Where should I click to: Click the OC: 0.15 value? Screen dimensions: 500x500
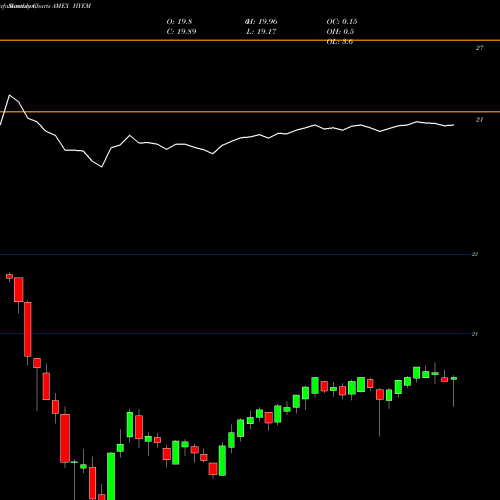[342, 22]
